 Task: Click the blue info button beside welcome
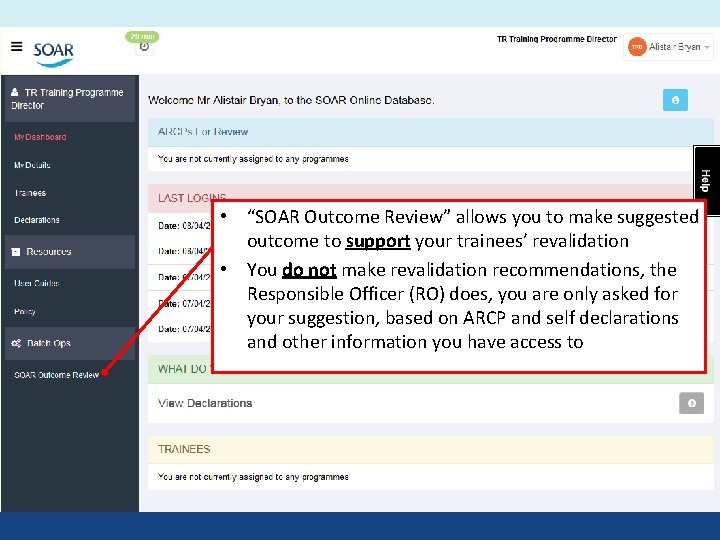click(675, 100)
